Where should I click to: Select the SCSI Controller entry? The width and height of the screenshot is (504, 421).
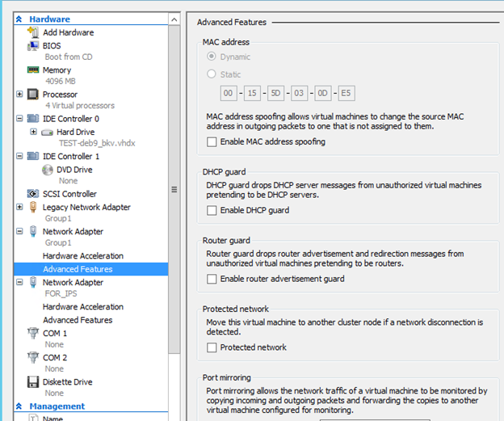[x=69, y=194]
